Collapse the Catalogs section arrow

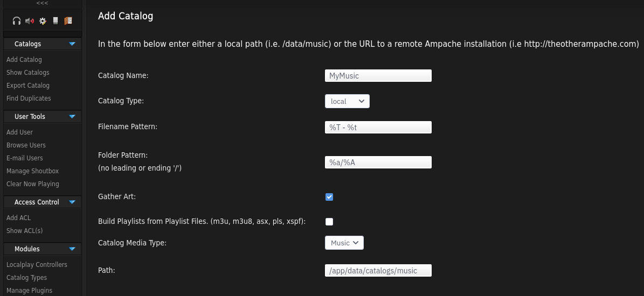tap(72, 44)
